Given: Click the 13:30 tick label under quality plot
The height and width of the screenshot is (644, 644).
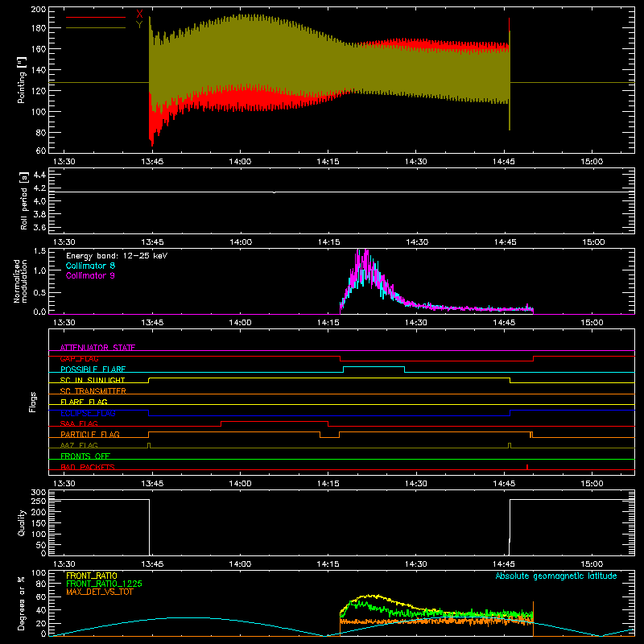Looking at the screenshot, I should [64, 564].
